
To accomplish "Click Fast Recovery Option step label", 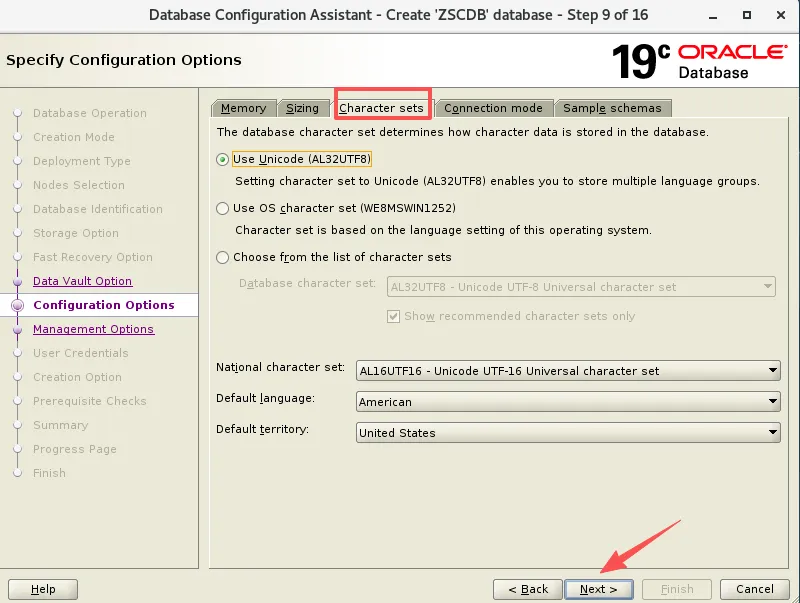I will [93, 257].
